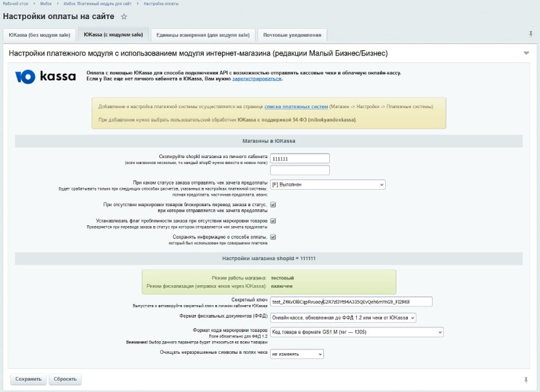This screenshot has height=392, width=540.
Task: Follow the зарегистрироваться link
Action: point(257,79)
